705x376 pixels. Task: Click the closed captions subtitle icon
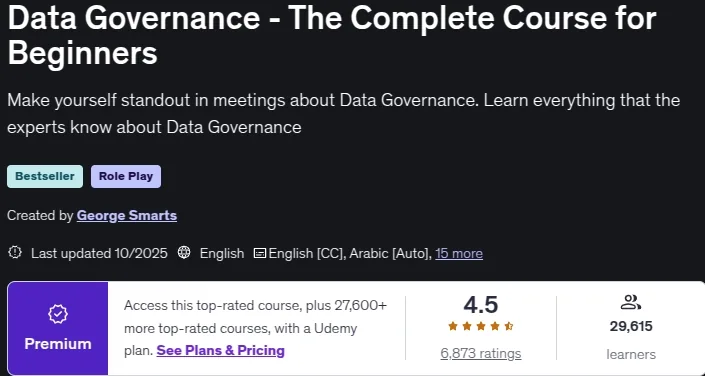tap(260, 253)
